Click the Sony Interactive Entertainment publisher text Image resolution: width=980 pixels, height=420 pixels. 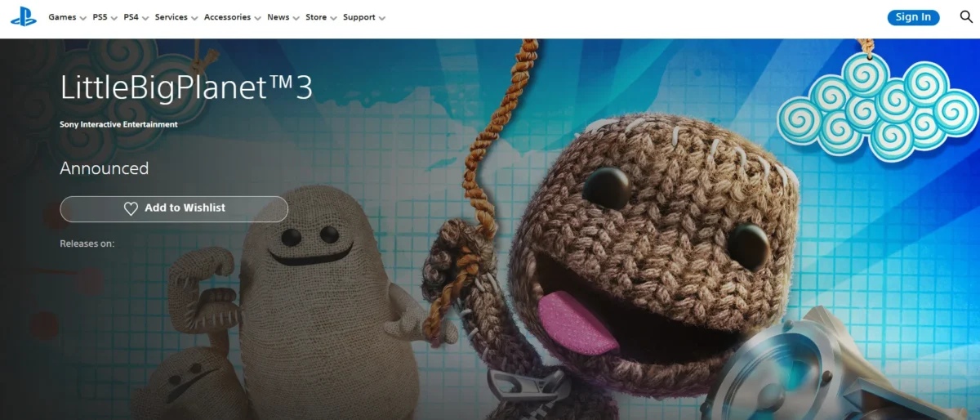point(118,124)
